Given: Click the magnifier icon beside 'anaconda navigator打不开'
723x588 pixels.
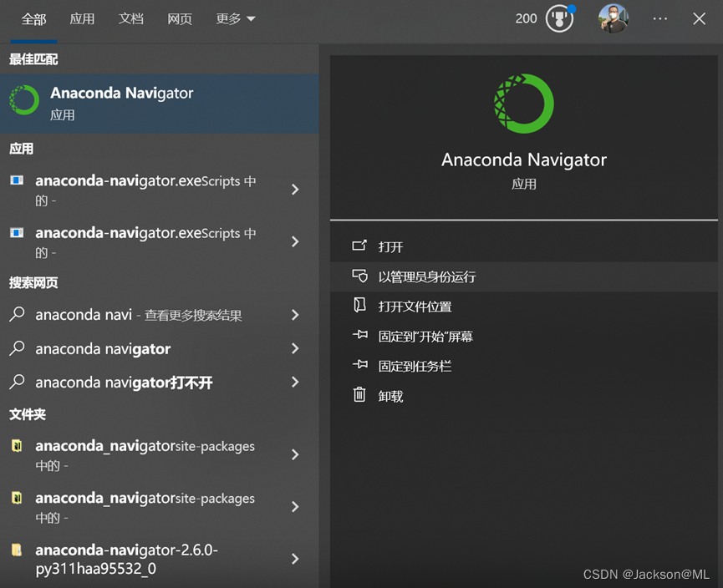Looking at the screenshot, I should pos(17,382).
